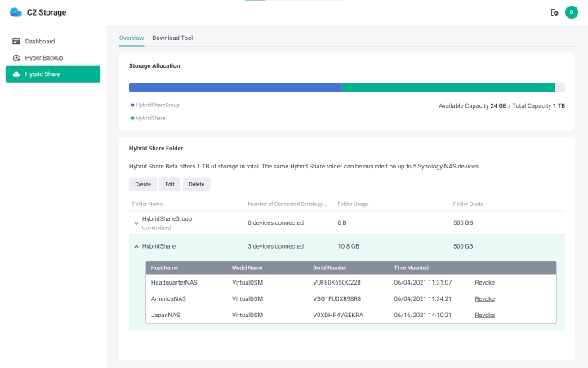The image size is (588, 368).
Task: Click the Create folder button
Action: [x=143, y=184]
